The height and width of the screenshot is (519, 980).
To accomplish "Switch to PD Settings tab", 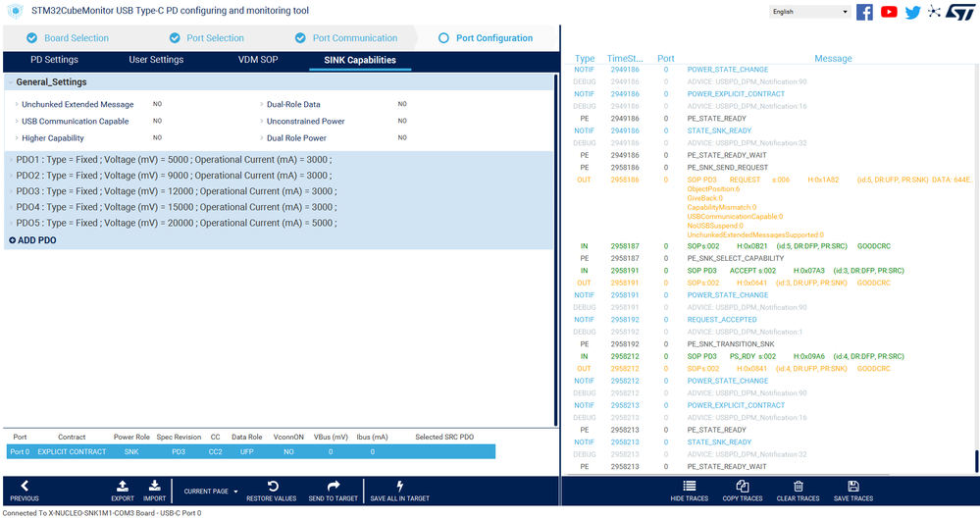I will tap(54, 60).
